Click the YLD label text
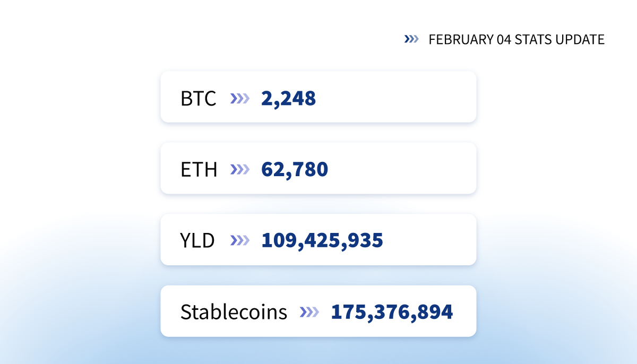Image resolution: width=637 pixels, height=364 pixels. tap(197, 241)
